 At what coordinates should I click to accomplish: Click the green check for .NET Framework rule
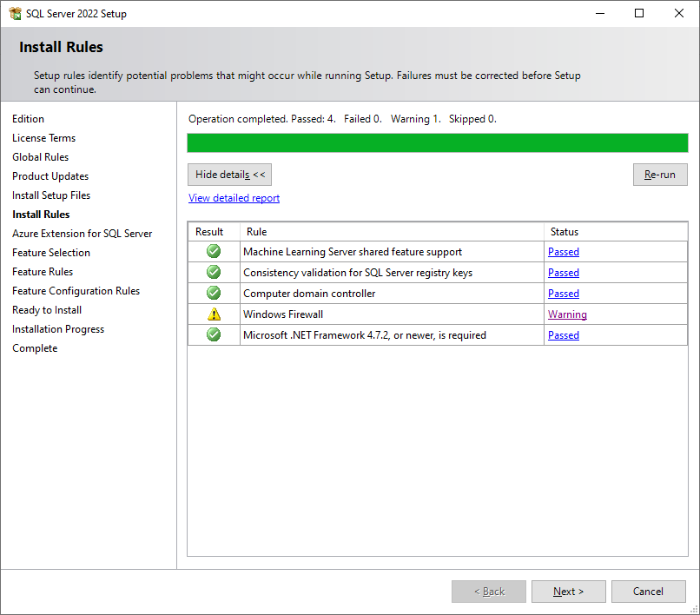[213, 335]
